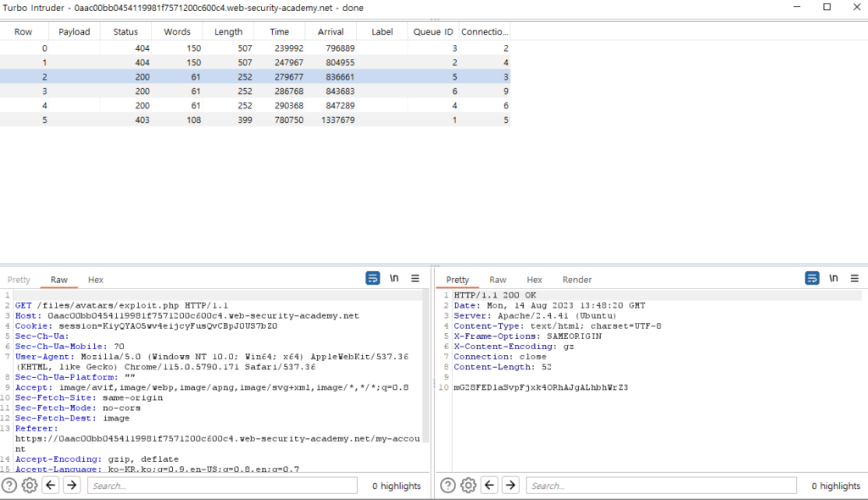868x500 pixels.
Task: Minimize the Turbo Intruder window
Action: click(797, 7)
